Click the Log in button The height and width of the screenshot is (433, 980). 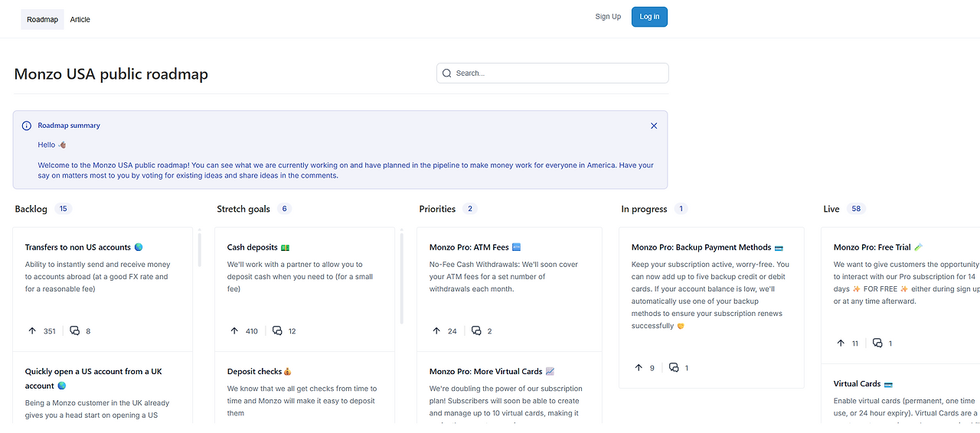tap(649, 17)
